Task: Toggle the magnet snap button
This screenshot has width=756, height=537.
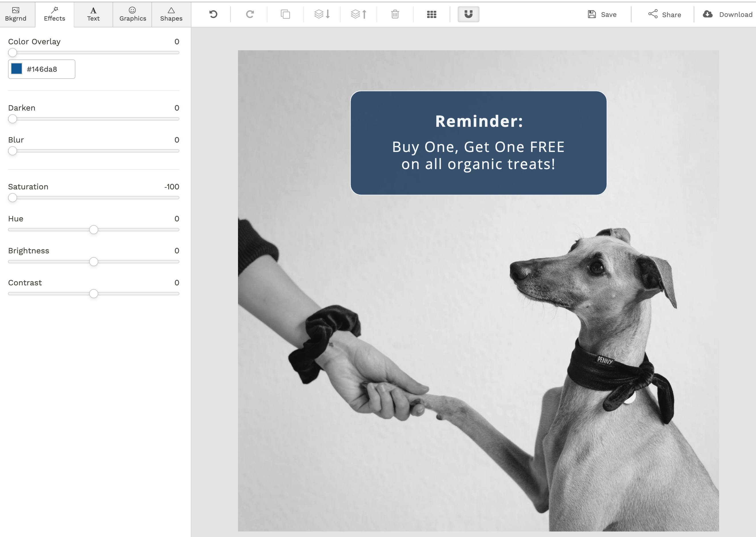Action: pos(468,14)
